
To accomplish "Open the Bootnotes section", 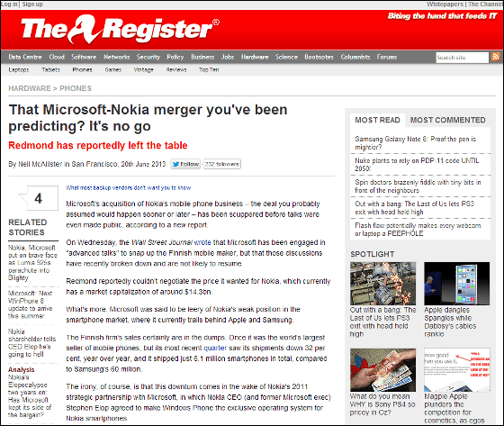I will [319, 57].
